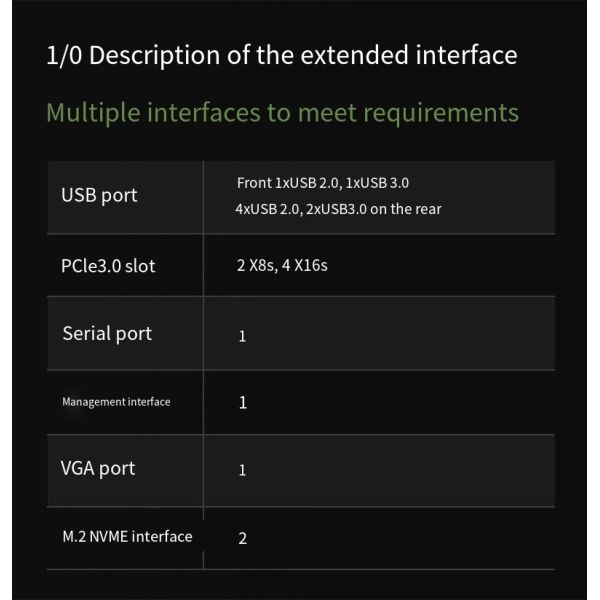This screenshot has height=600, width=600.
Task: Click the '4xUSB 2.0, 2xUSB3.0 on the rear' line
Action: coord(339,209)
